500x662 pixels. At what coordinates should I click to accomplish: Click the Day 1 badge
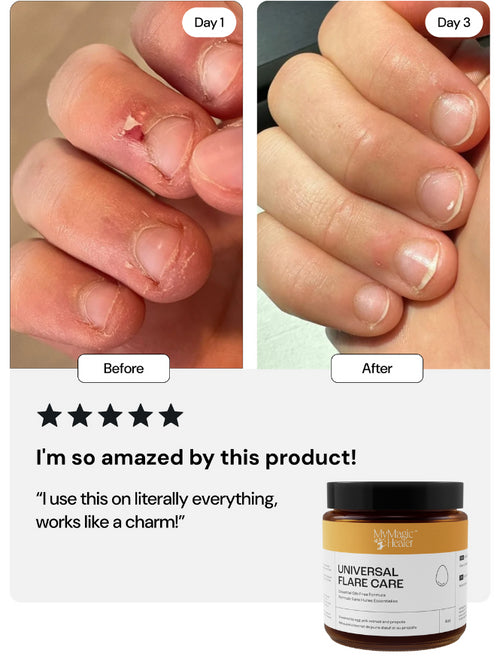[209, 22]
